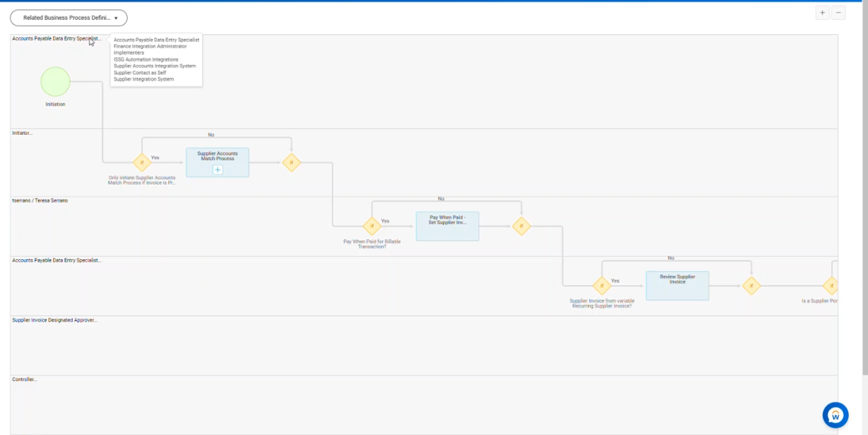
Task: Click the vertical scrollbar on the right edge
Action: [864, 198]
